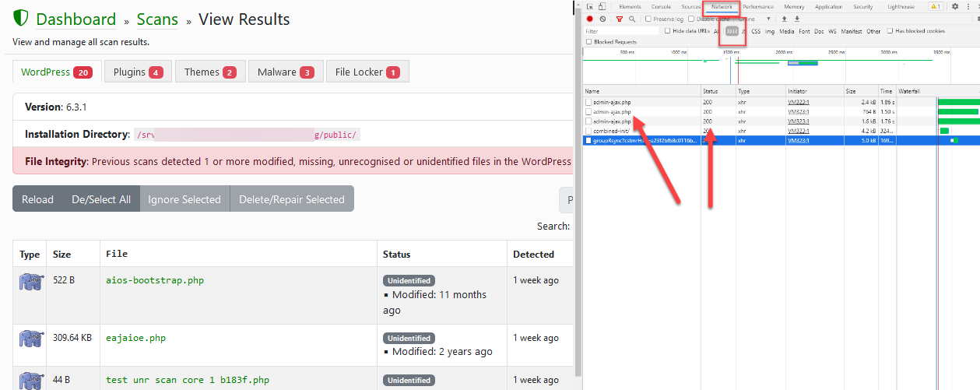The width and height of the screenshot is (980, 390).
Task: Sort requests by the Status column header
Action: [718, 91]
